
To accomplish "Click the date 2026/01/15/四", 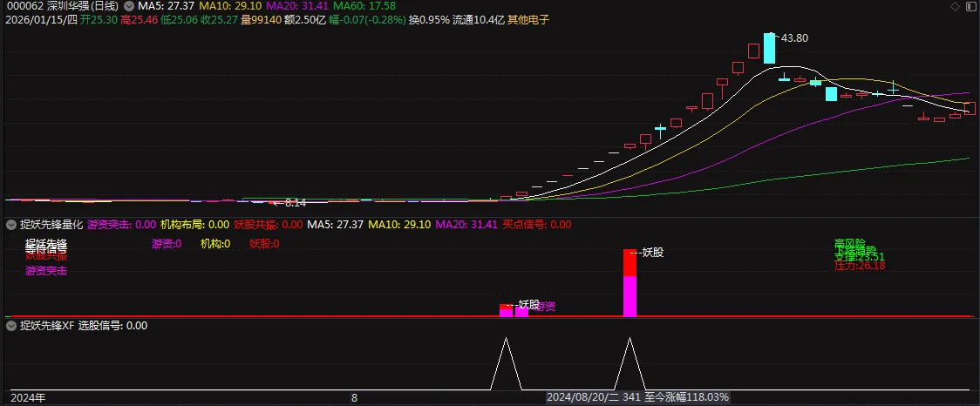I will click(42, 19).
